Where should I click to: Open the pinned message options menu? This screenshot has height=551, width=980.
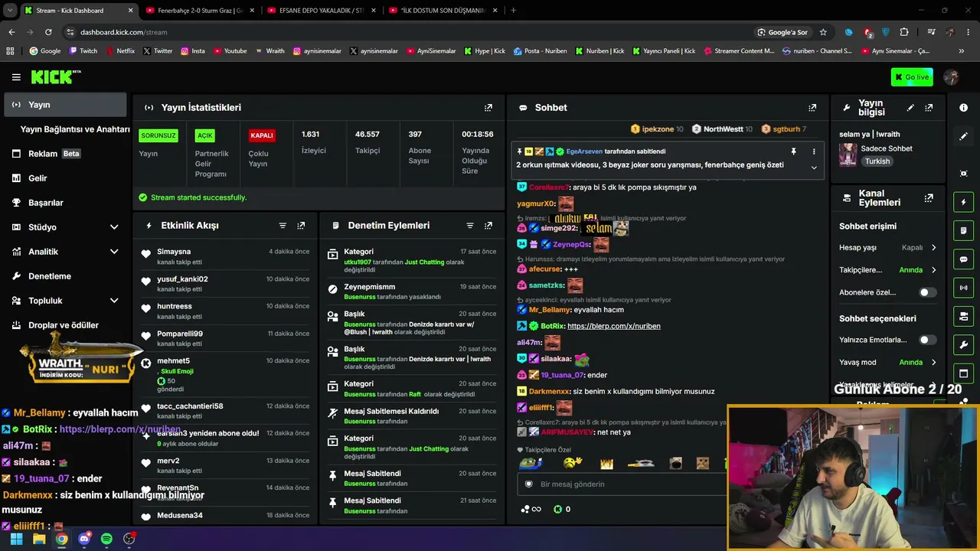coord(814,152)
